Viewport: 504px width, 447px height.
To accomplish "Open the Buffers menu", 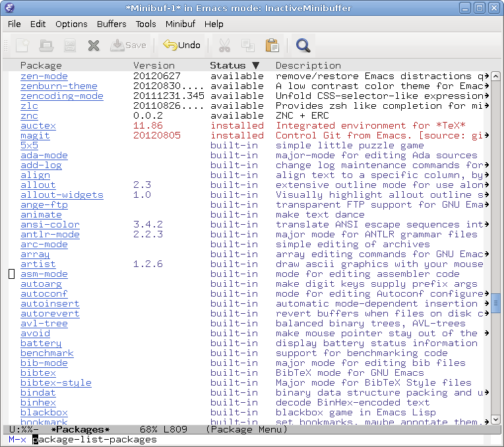I will coord(111,24).
